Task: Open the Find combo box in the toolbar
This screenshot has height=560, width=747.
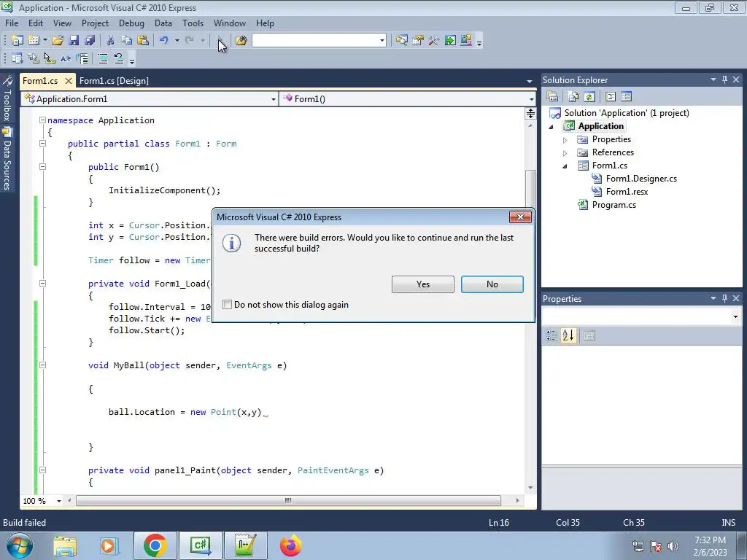Action: [382, 41]
